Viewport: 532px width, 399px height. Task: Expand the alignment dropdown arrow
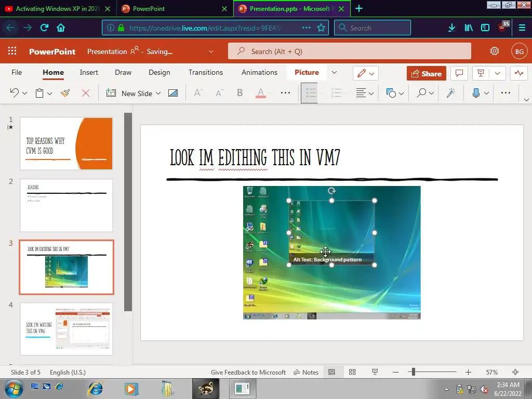(x=371, y=94)
